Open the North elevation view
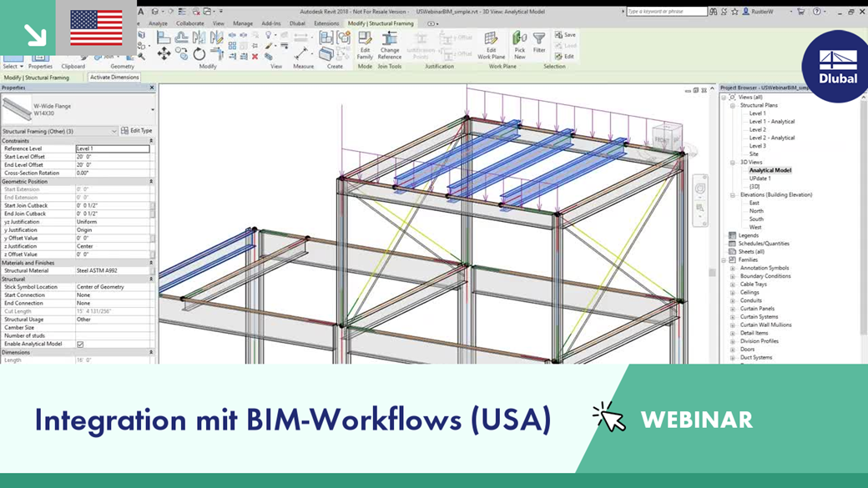This screenshot has width=868, height=488. coord(756,211)
